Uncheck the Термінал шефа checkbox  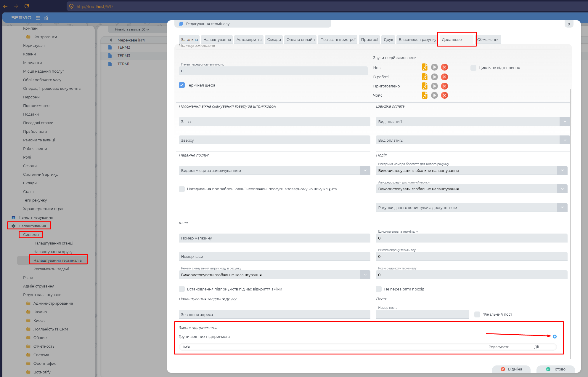point(182,85)
